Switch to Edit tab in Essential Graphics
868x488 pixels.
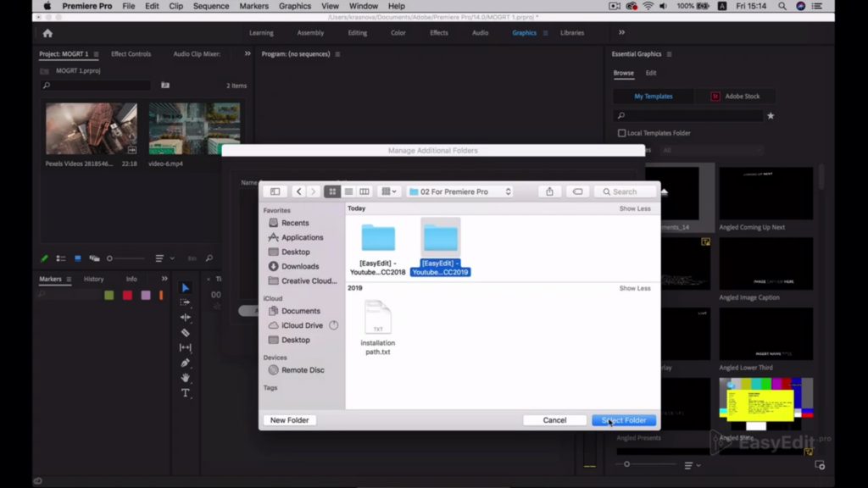coord(650,73)
